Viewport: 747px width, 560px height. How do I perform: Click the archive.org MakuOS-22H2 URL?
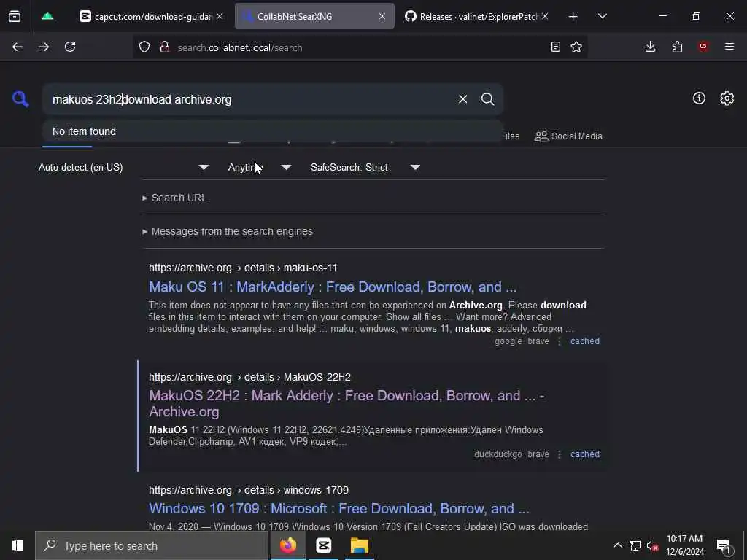tap(249, 377)
